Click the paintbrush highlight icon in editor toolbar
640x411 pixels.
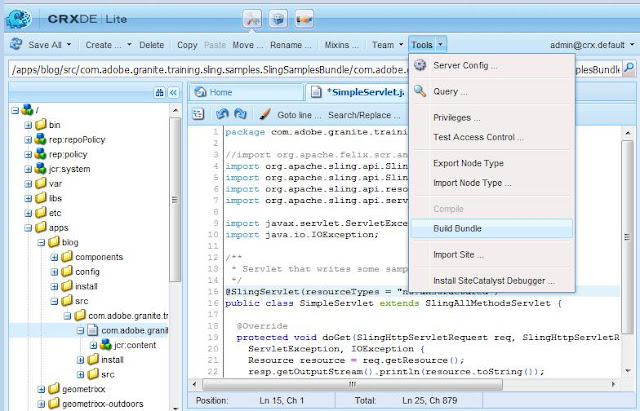[264, 114]
